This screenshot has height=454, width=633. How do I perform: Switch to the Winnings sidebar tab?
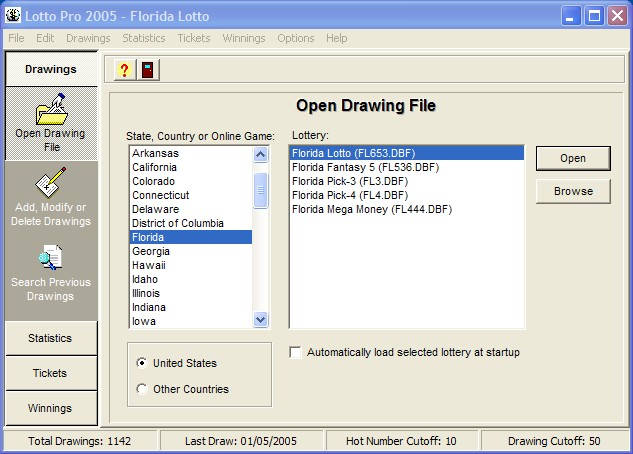click(51, 408)
